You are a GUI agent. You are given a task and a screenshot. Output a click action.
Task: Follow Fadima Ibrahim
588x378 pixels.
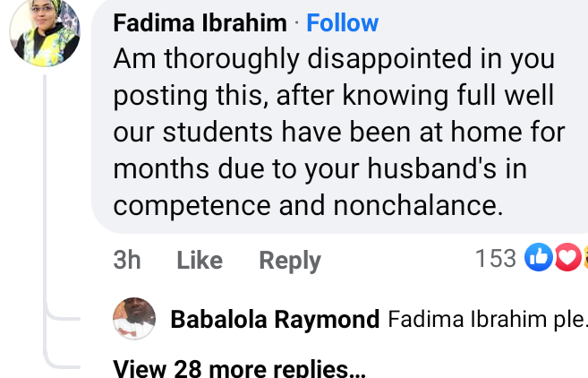tap(342, 23)
